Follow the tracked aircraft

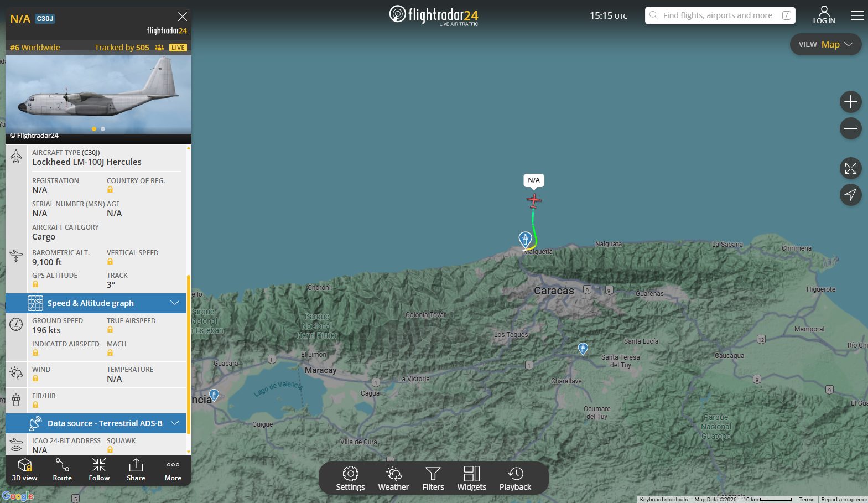tap(99, 470)
